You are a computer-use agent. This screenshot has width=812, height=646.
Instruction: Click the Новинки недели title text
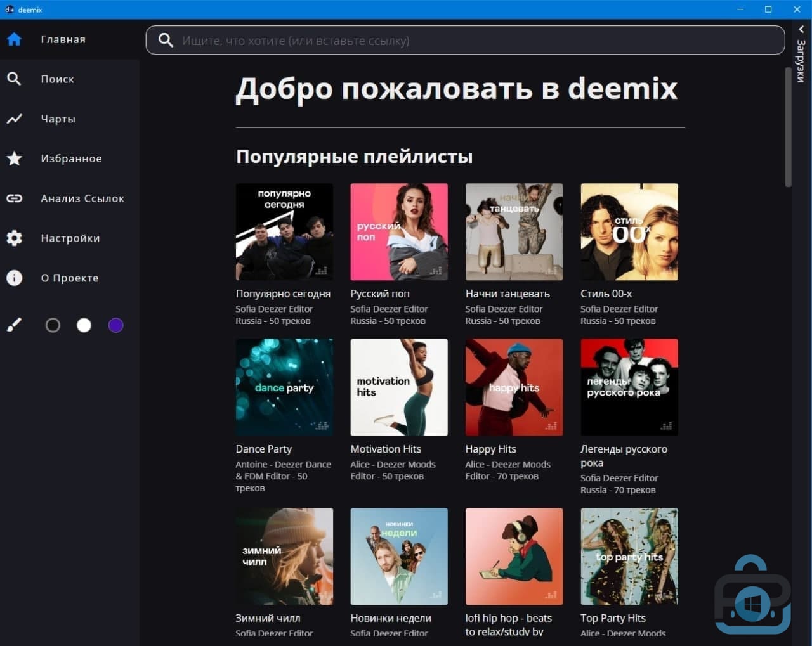tap(391, 618)
